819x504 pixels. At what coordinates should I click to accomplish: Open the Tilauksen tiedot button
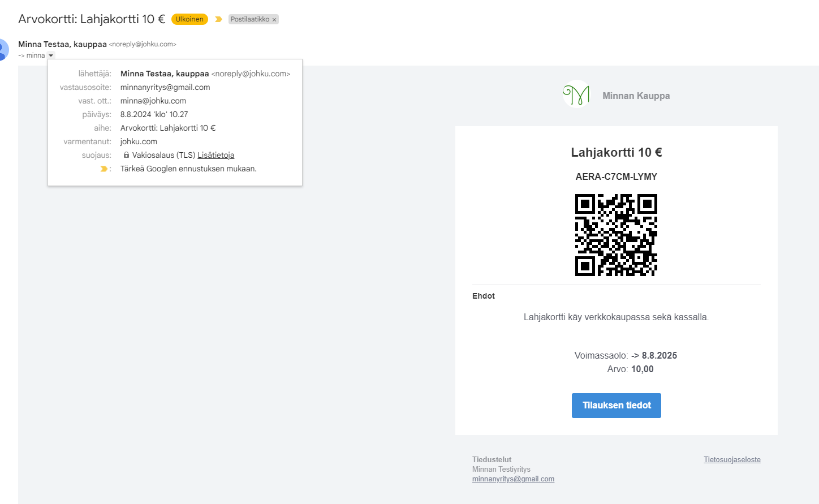click(x=617, y=406)
